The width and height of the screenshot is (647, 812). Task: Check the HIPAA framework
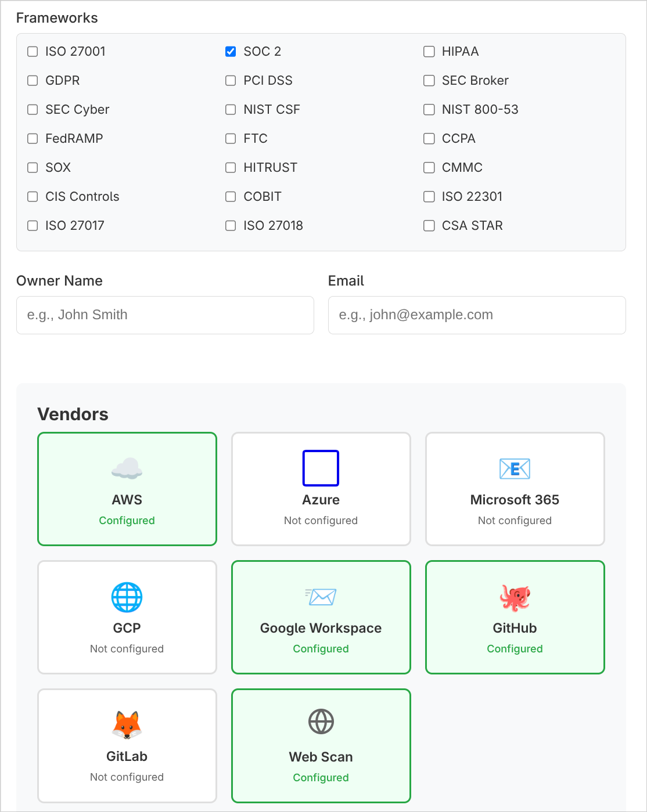pyautogui.click(x=429, y=52)
